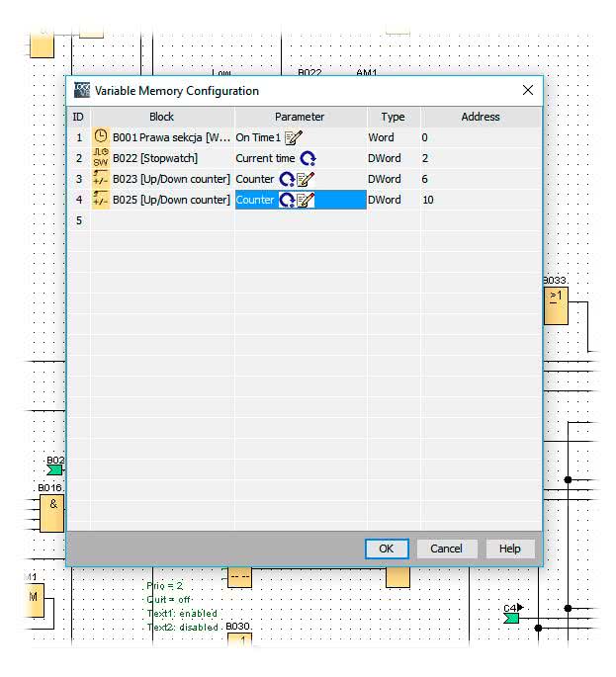
Task: Click the B022 Stopwatch block icon
Action: (x=101, y=158)
